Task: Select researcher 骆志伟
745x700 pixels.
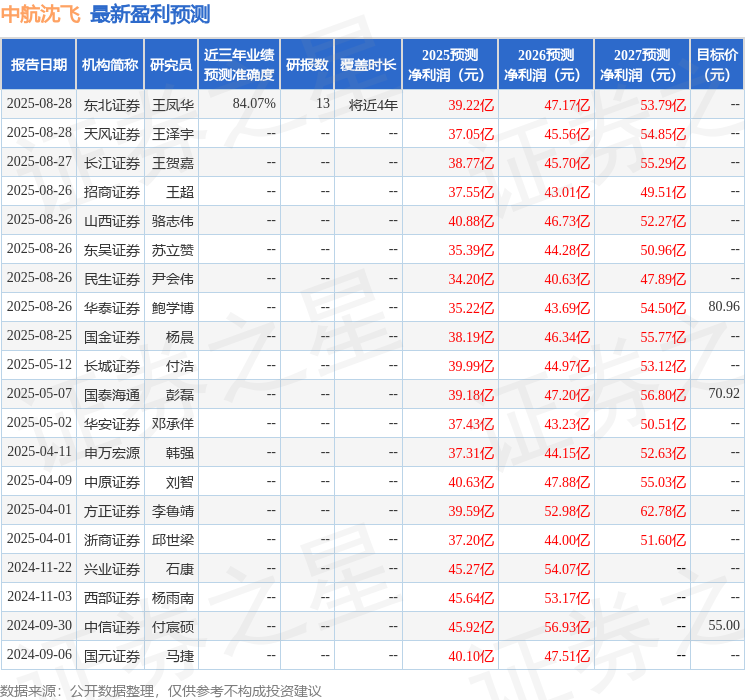Action: point(172,221)
